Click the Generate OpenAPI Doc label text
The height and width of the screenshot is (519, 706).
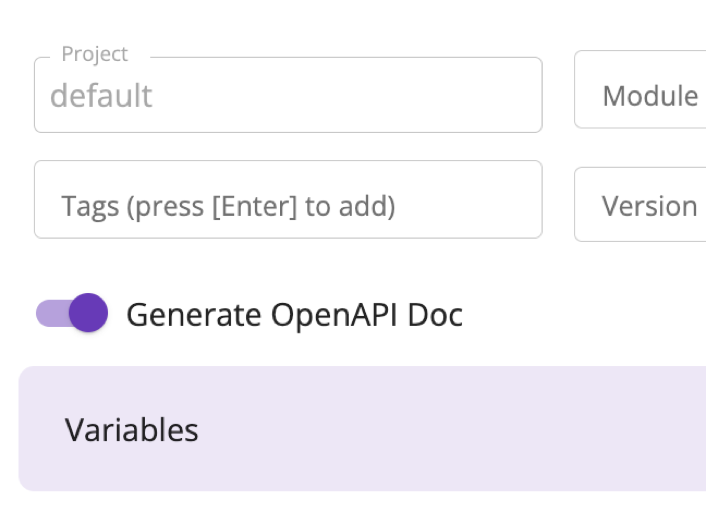pos(294,315)
